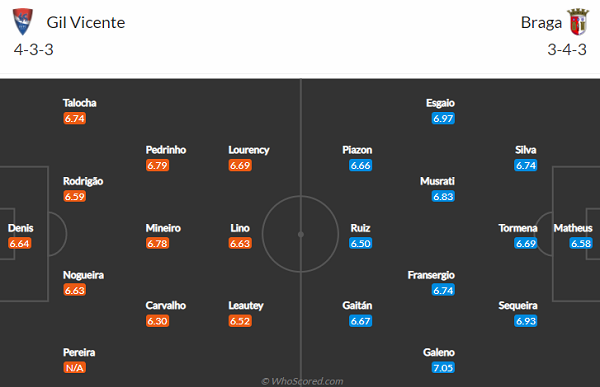
Task: Click Carvalho's 6.30 rating badge
Action: click(x=157, y=321)
